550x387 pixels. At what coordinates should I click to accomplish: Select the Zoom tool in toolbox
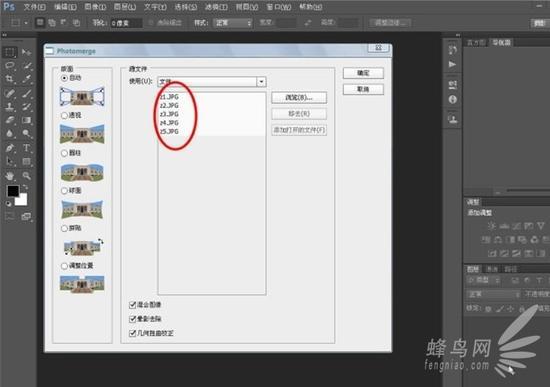[27, 175]
